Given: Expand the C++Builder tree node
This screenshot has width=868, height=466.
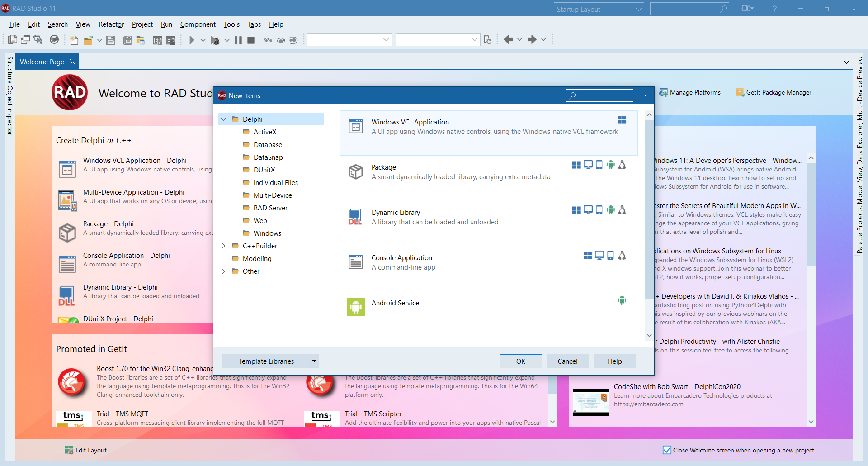Looking at the screenshot, I should coord(223,246).
